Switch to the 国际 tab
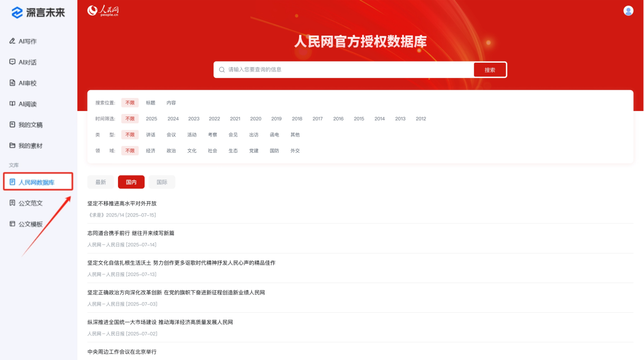644x360 pixels. (162, 182)
